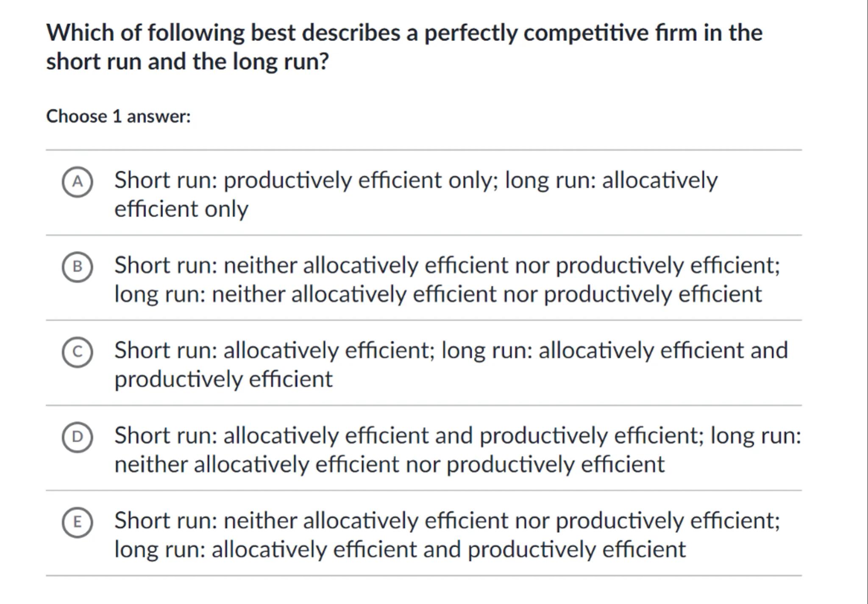The image size is (868, 604).
Task: Click 'efficient only' on option A's second line
Action: tap(181, 209)
